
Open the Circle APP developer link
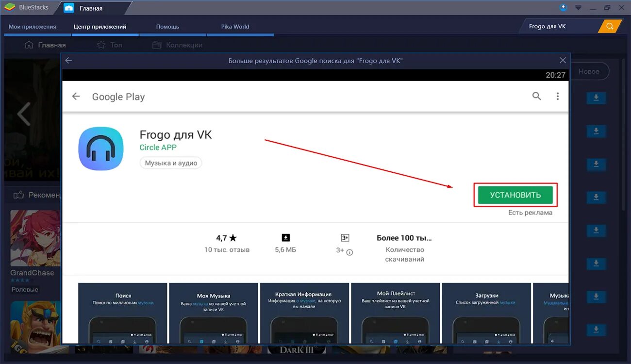click(x=158, y=147)
